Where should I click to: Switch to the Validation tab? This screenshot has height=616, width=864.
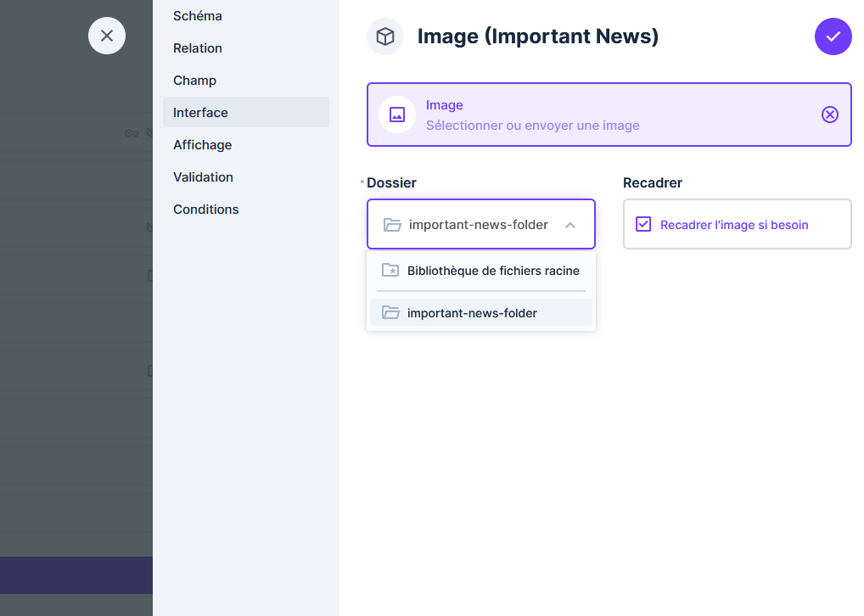tap(204, 177)
